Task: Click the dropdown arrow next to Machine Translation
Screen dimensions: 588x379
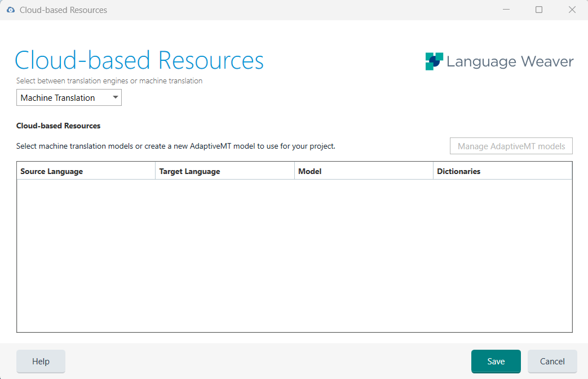Action: (x=115, y=97)
